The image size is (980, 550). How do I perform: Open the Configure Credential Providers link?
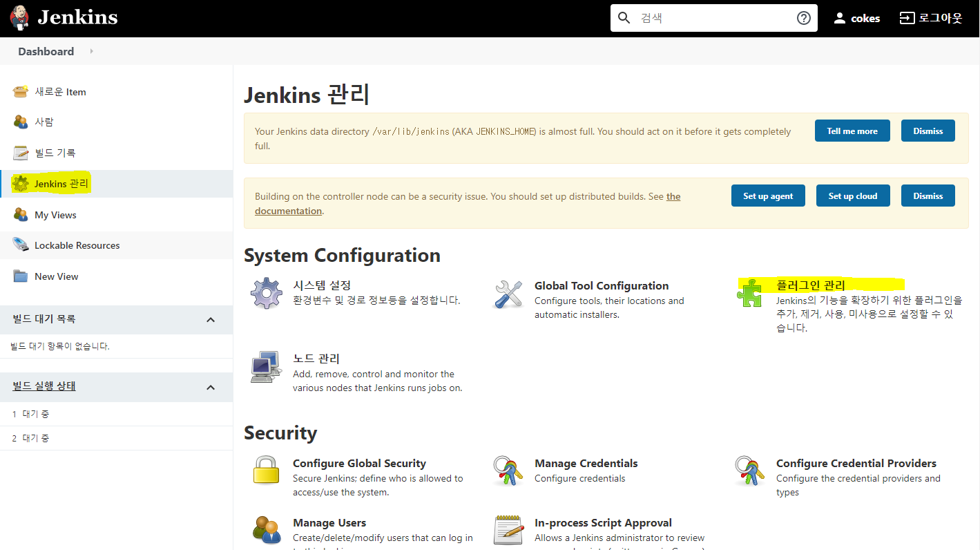(x=856, y=463)
